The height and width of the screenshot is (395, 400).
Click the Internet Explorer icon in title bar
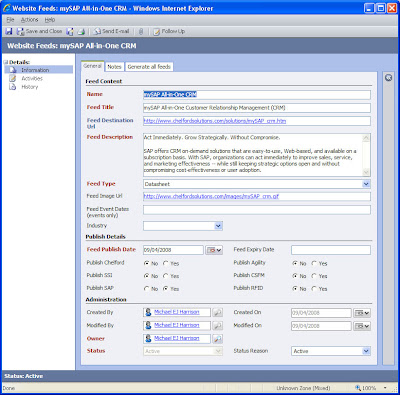click(7, 8)
